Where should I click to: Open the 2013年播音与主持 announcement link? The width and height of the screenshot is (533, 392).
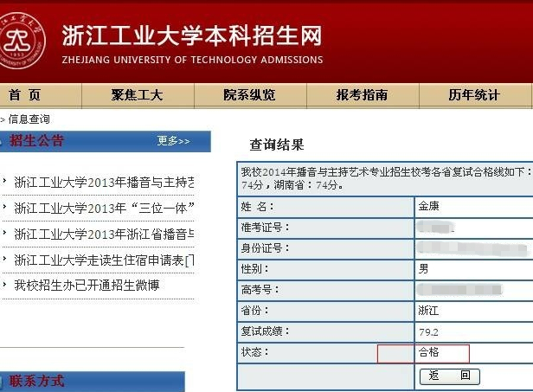104,183
